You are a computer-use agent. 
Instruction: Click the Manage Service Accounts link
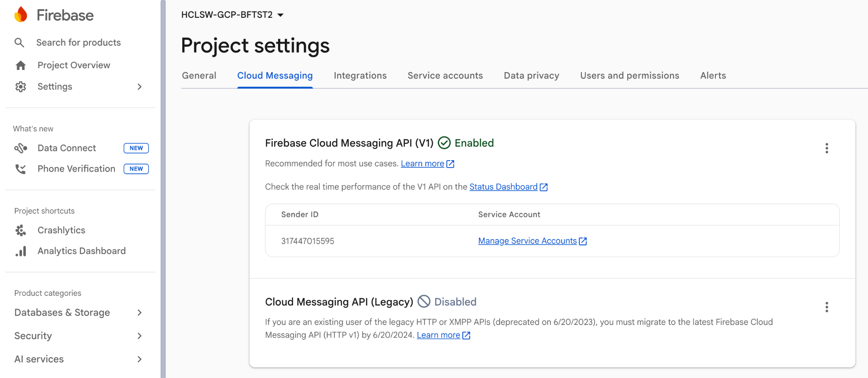coord(528,241)
